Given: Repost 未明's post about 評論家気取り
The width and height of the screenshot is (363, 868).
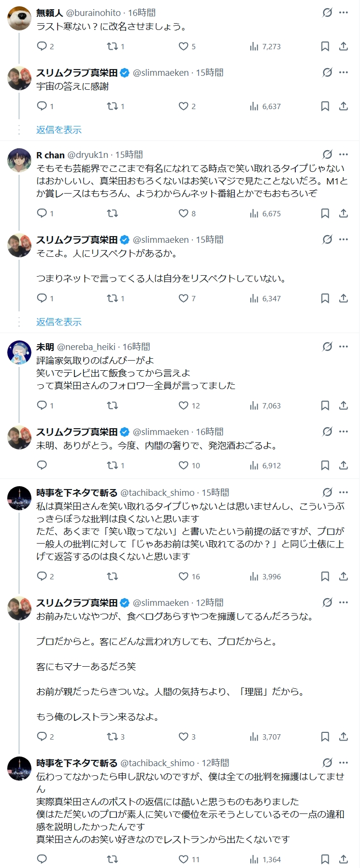Looking at the screenshot, I should [x=112, y=406].
